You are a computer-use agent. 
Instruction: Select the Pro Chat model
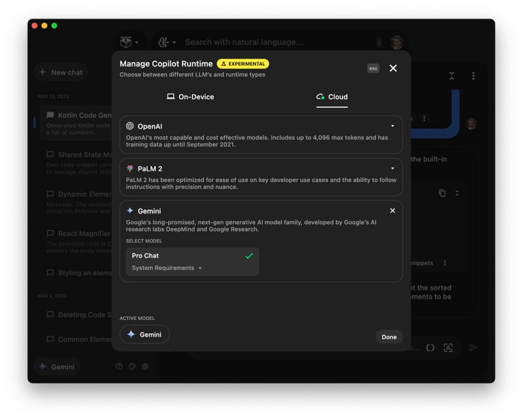pos(192,262)
